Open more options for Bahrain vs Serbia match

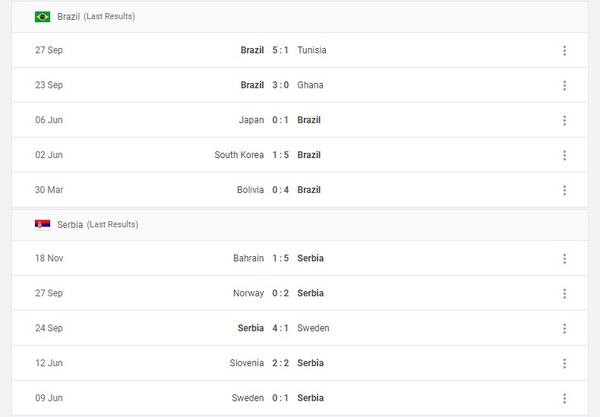564,258
